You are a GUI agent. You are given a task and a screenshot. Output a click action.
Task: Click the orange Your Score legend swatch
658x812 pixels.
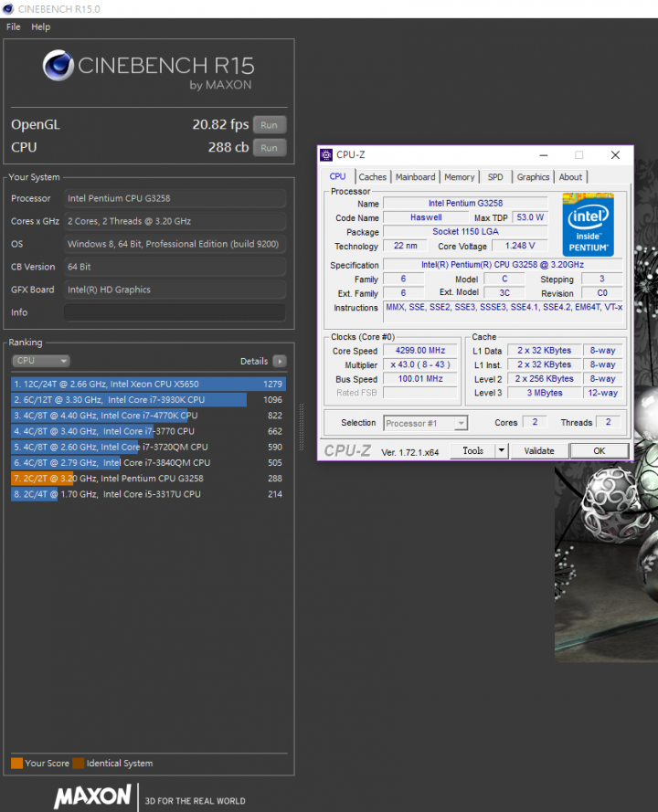tap(16, 764)
